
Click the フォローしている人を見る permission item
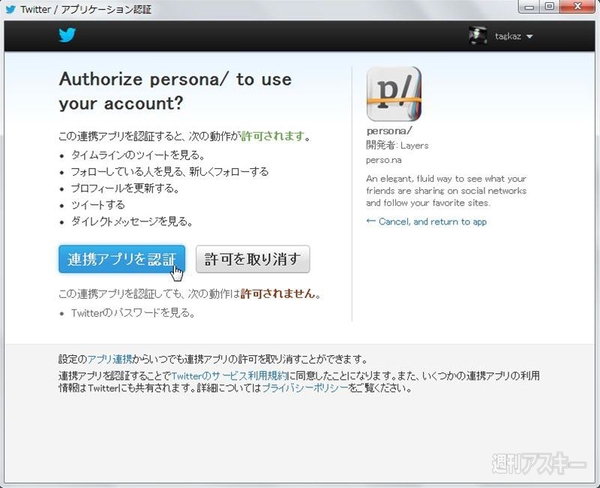[170, 171]
